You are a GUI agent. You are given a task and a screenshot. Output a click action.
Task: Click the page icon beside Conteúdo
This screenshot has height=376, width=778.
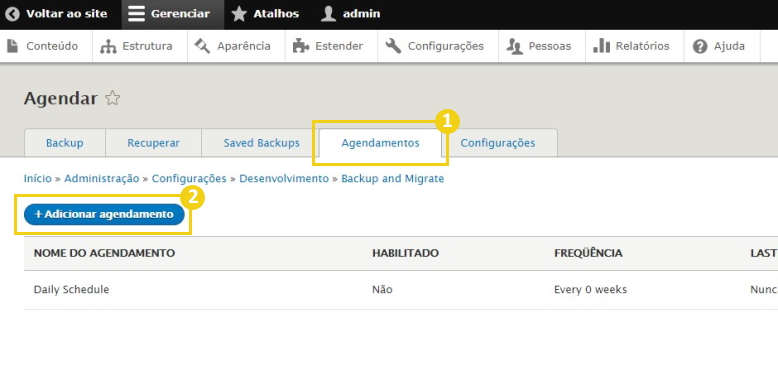[12, 46]
